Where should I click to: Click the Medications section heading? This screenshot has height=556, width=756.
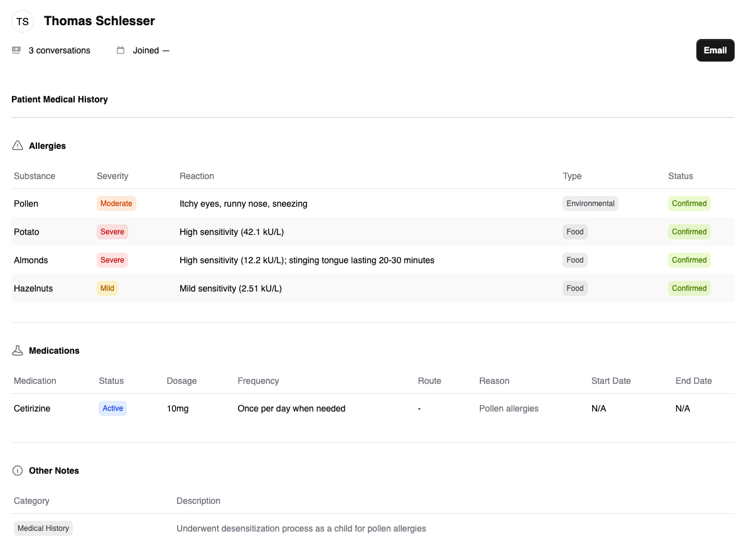coord(54,351)
